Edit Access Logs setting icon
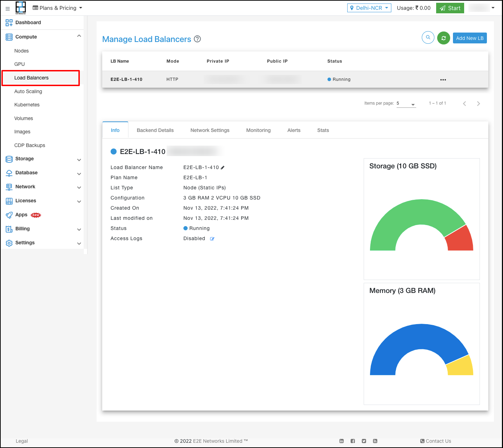This screenshot has height=448, width=503. (212, 239)
